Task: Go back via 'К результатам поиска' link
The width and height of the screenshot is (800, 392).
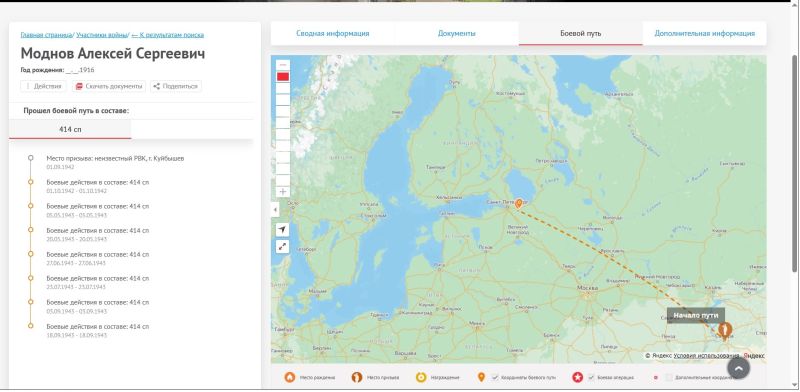Action: (168, 35)
